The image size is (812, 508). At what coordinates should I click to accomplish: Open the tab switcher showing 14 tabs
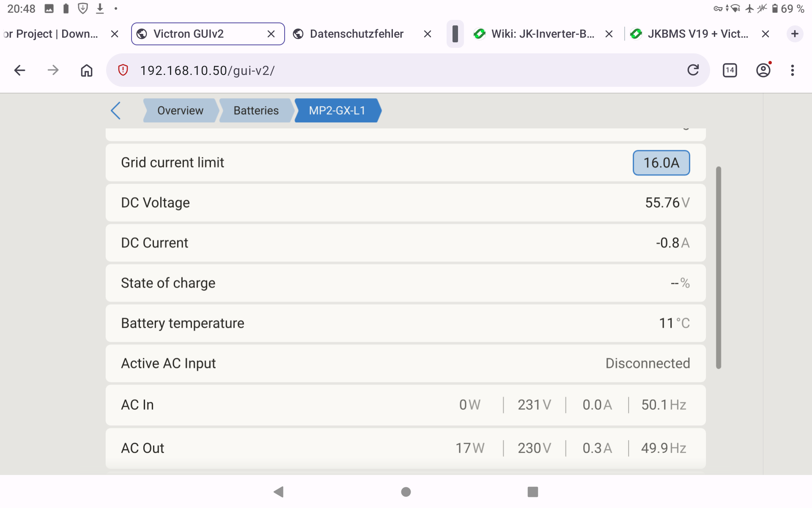tap(730, 70)
